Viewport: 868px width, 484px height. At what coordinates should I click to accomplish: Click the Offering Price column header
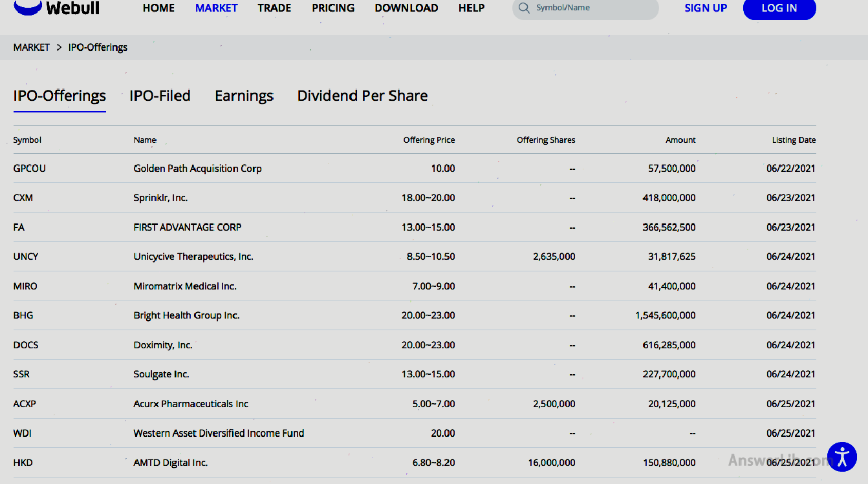(x=429, y=140)
